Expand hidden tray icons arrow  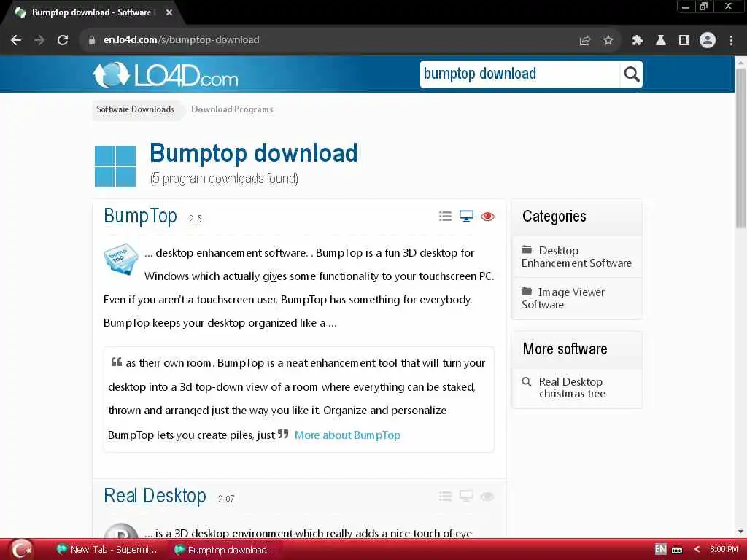coord(697,550)
